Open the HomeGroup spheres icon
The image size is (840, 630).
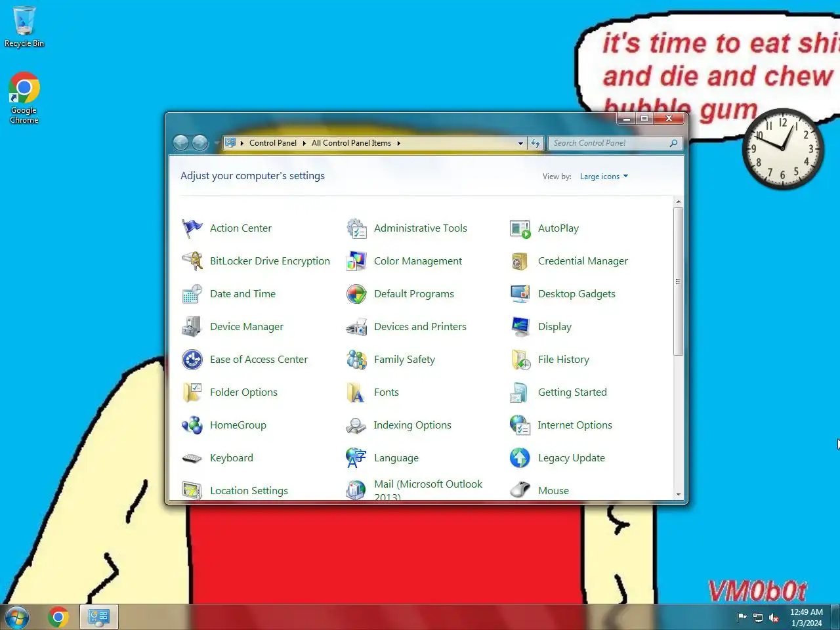click(x=192, y=425)
